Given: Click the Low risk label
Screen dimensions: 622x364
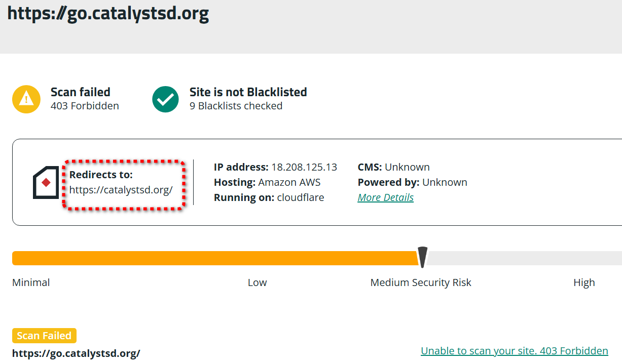Looking at the screenshot, I should coord(257,282).
